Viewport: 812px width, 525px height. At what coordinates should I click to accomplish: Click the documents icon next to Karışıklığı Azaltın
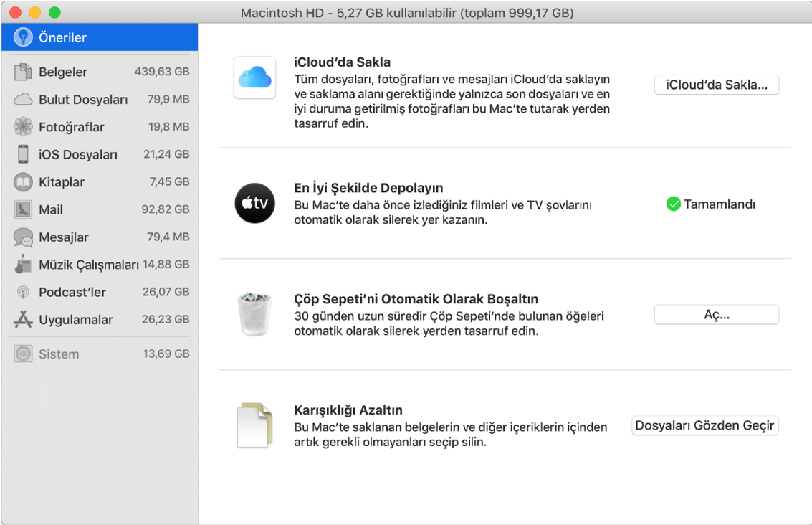coord(254,425)
